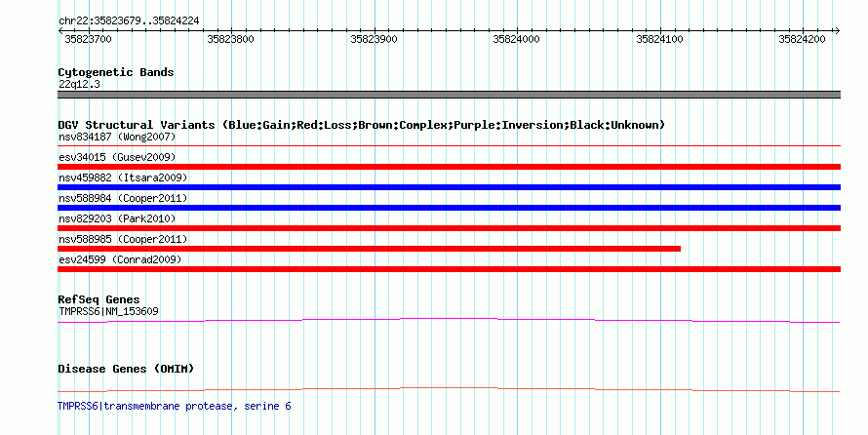Click ruler position label 35824000
Viewport: 868px width, 435px height.
(x=516, y=39)
